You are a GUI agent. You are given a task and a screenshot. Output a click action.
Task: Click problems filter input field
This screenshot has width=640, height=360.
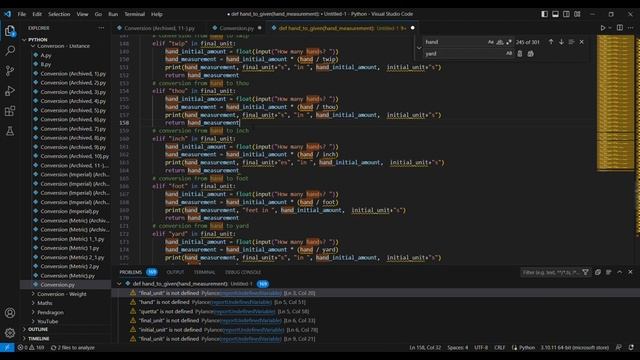click(550, 272)
